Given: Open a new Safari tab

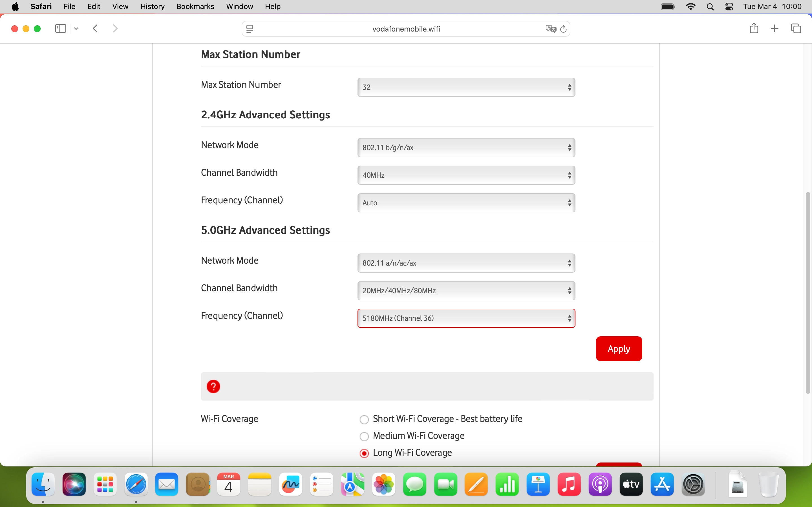Looking at the screenshot, I should (x=775, y=28).
